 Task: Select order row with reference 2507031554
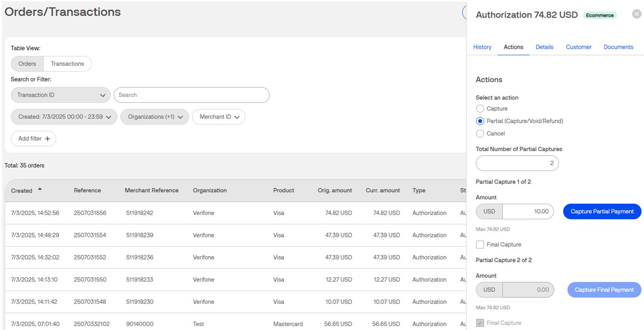(235, 235)
